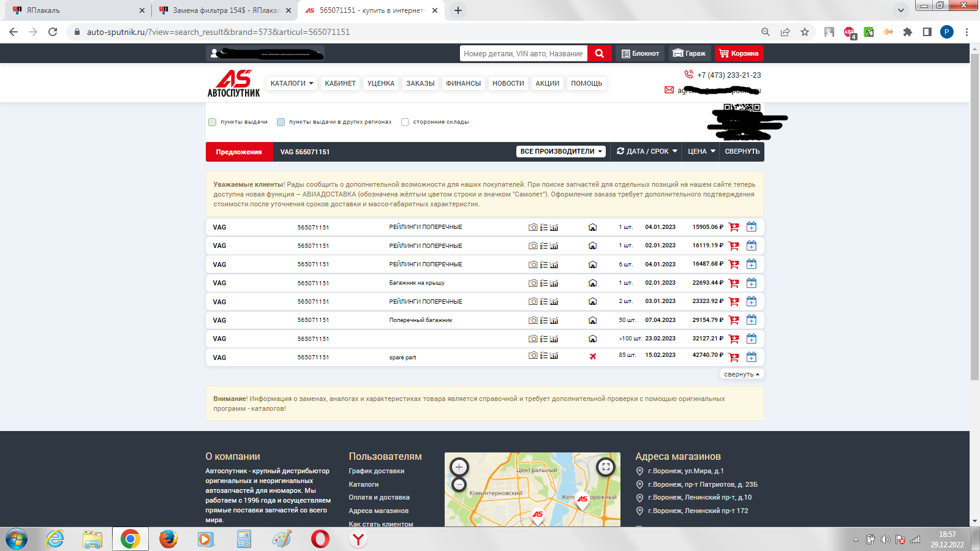Open the list details icon on 16119.19 ₽ row
This screenshot has height=551, width=980.
click(544, 246)
